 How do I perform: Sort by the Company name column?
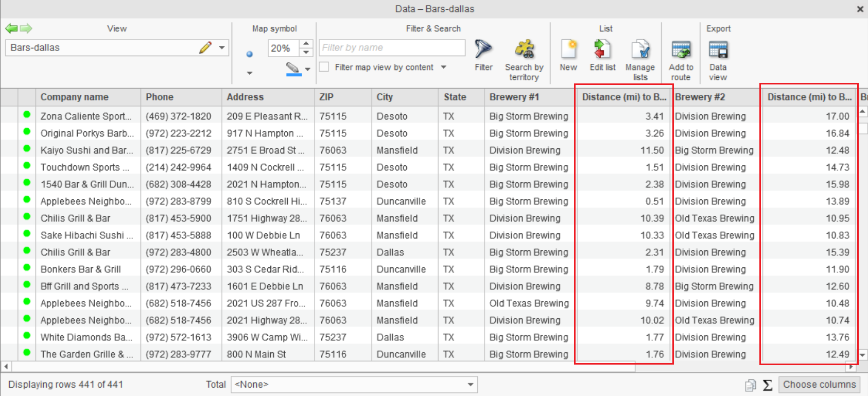point(88,97)
